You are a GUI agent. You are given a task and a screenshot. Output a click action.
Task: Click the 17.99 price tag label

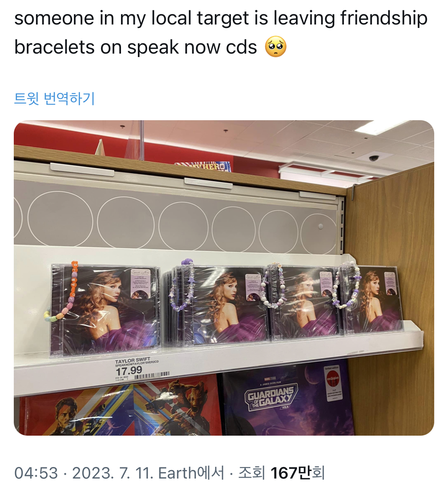[x=129, y=371]
